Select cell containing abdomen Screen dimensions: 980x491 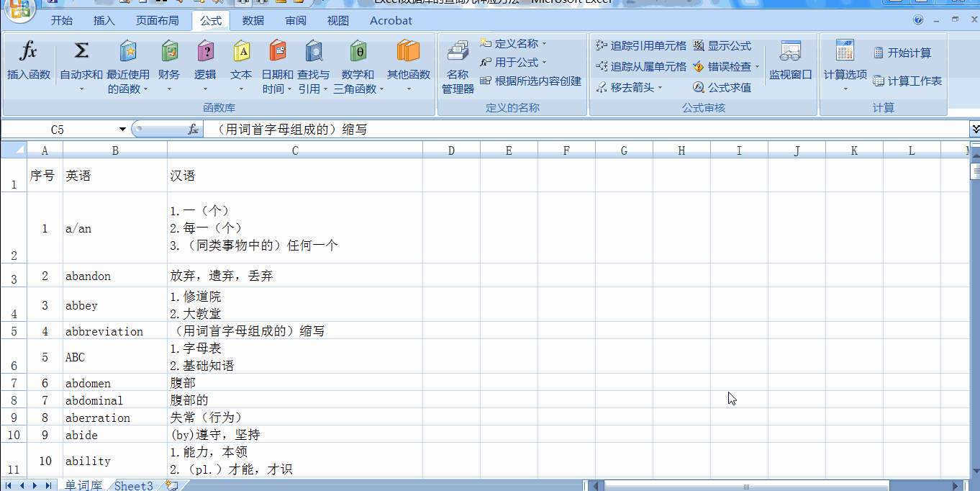[x=115, y=383]
